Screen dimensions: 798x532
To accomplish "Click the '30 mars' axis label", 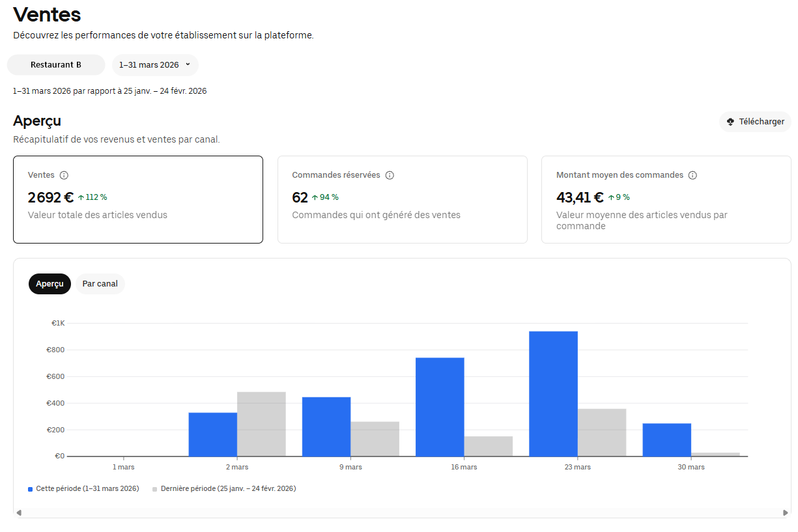I will pyautogui.click(x=691, y=467).
